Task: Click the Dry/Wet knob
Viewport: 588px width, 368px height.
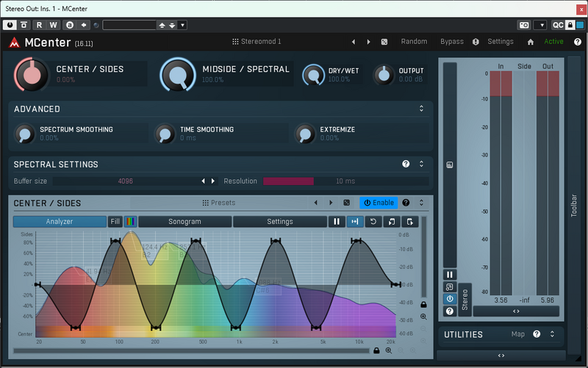Action: coord(314,75)
